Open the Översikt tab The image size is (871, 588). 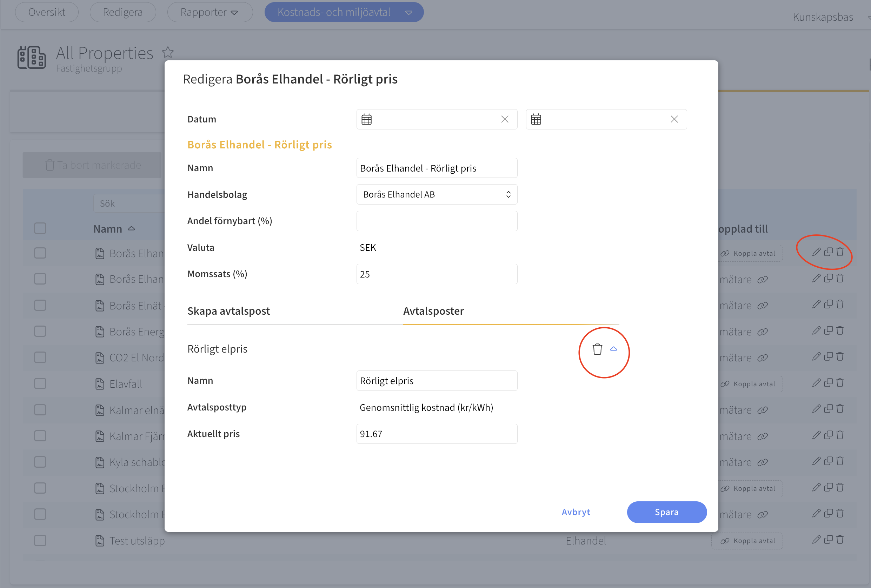pos(47,12)
